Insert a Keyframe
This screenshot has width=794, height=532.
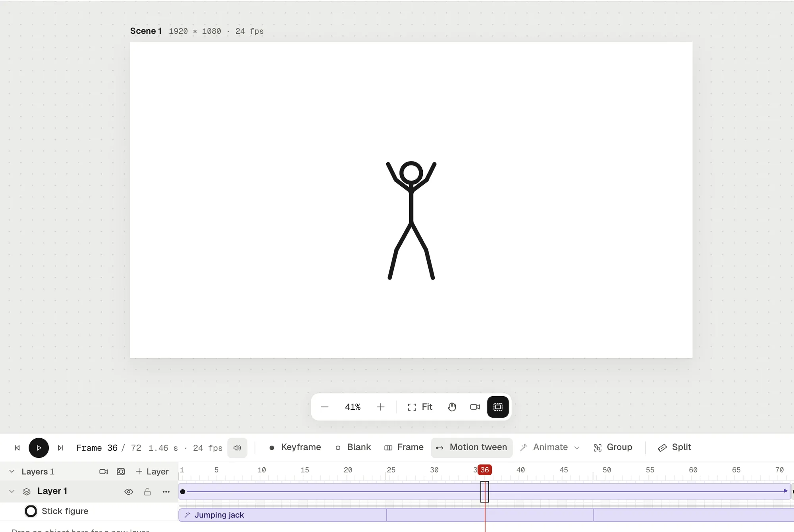pyautogui.click(x=295, y=447)
